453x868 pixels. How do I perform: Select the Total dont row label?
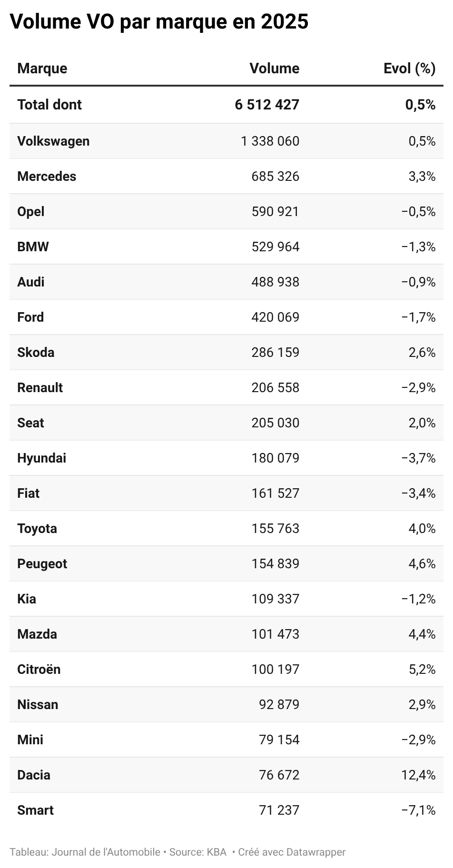(x=49, y=105)
